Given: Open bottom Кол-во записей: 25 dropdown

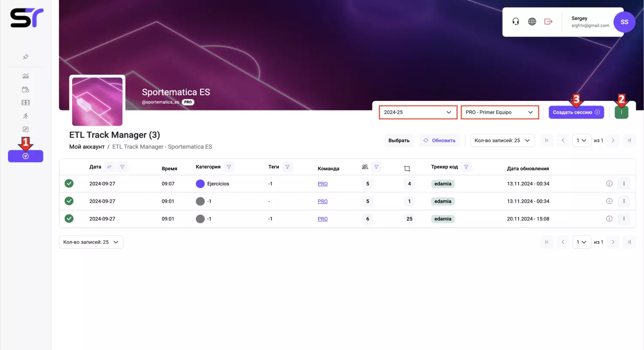Looking at the screenshot, I should click(91, 242).
